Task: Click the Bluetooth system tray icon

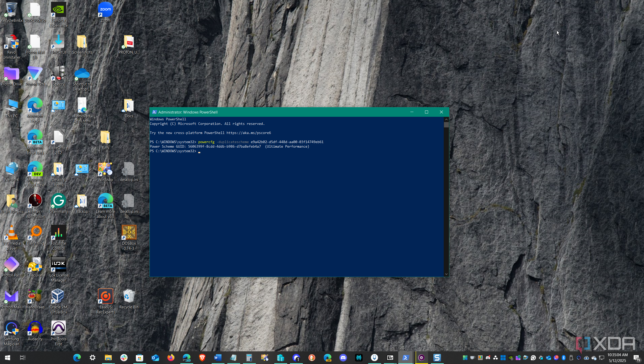Action: click(x=564, y=358)
